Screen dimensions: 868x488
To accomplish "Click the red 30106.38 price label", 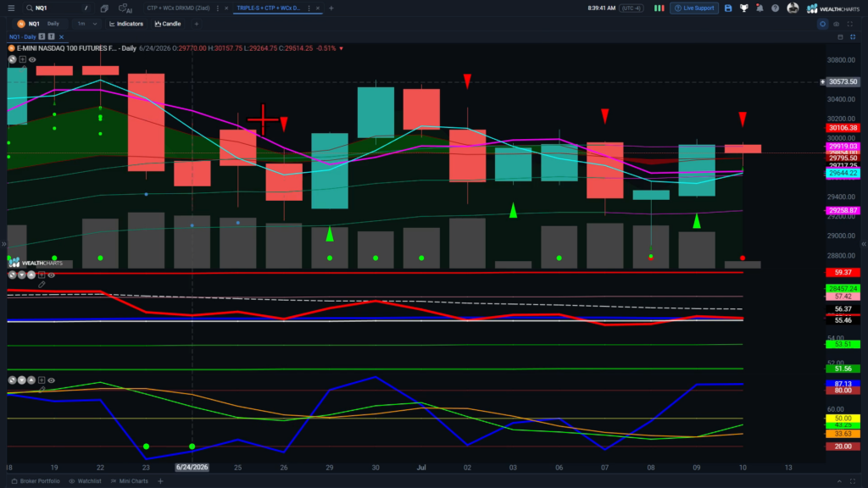I will [x=843, y=128].
